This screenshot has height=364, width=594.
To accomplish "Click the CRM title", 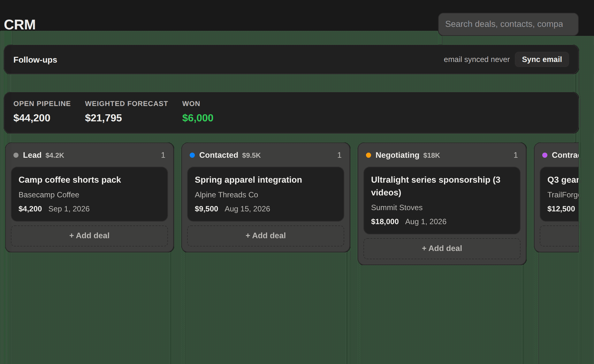I will click(x=19, y=25).
